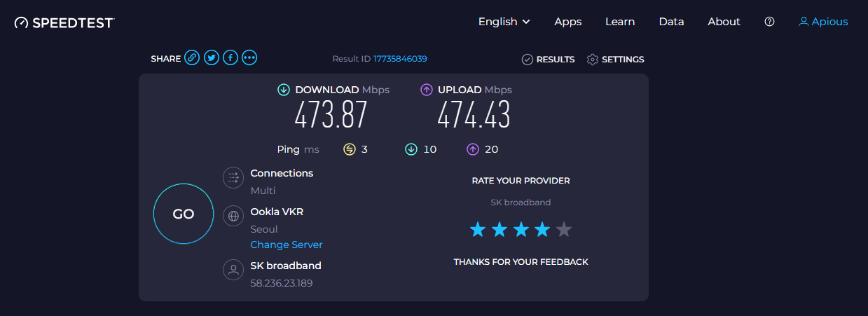Click the 473.87 download speed value

[x=331, y=115]
